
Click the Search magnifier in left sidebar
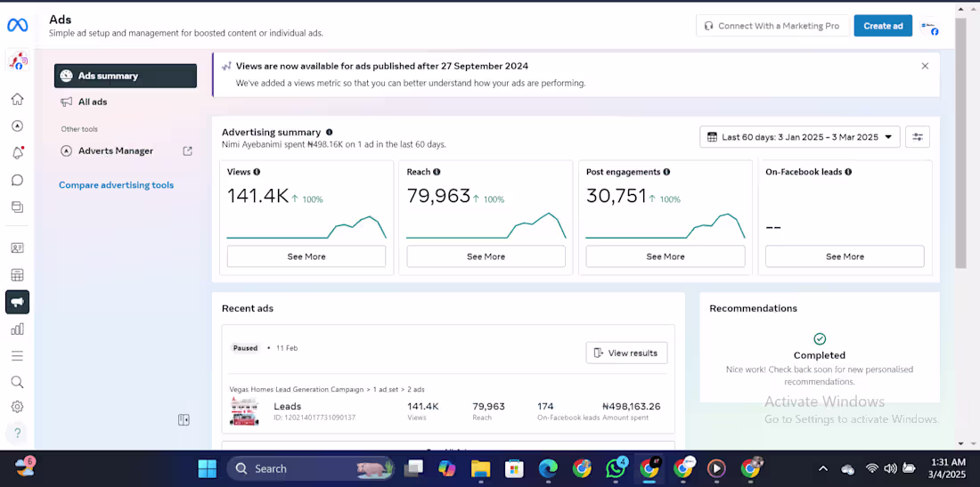[x=17, y=382]
